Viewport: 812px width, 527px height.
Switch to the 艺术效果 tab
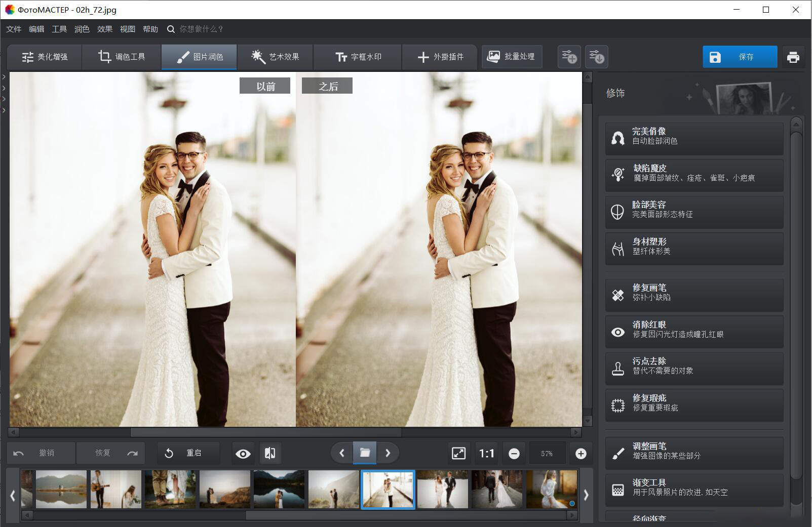pyautogui.click(x=275, y=57)
